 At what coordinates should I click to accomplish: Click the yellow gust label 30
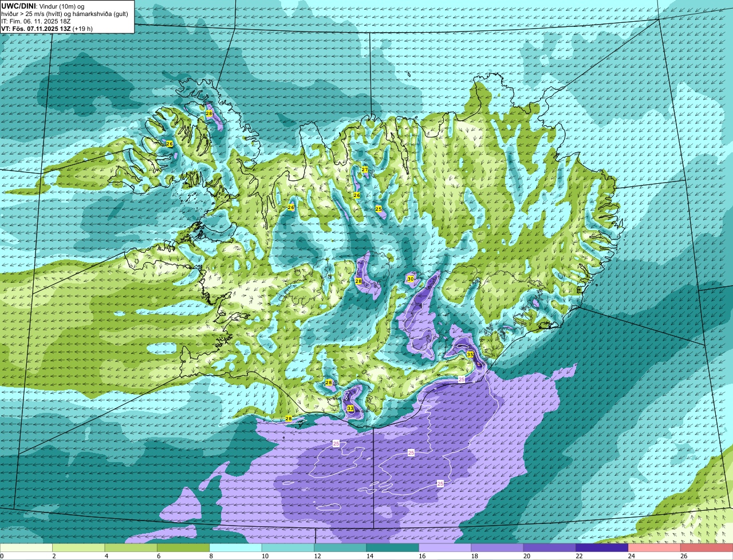tap(410, 279)
